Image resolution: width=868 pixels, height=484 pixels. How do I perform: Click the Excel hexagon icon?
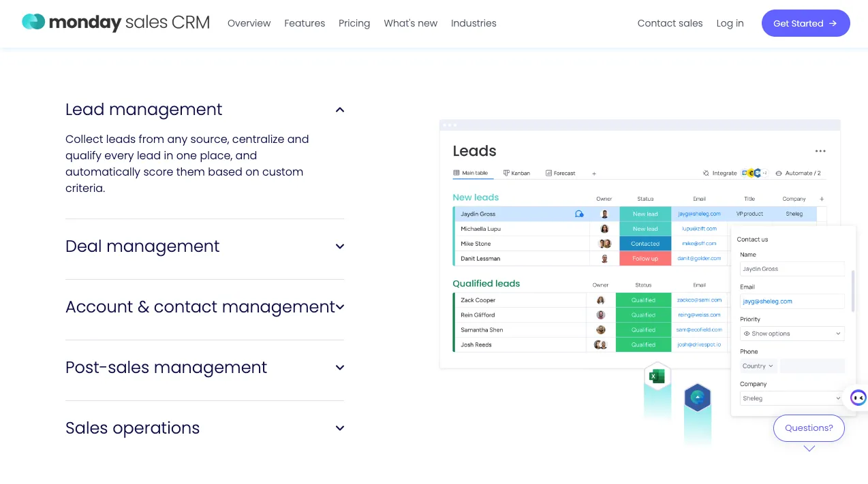click(x=657, y=376)
